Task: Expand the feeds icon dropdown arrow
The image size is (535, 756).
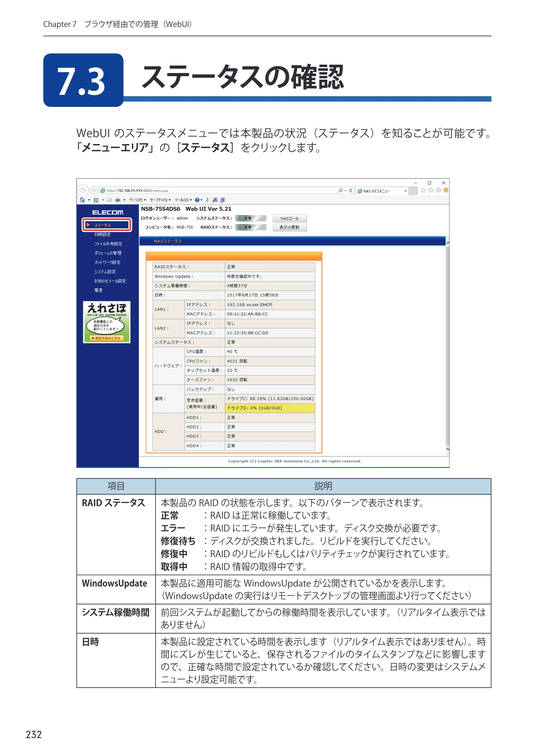Action: 103,200
